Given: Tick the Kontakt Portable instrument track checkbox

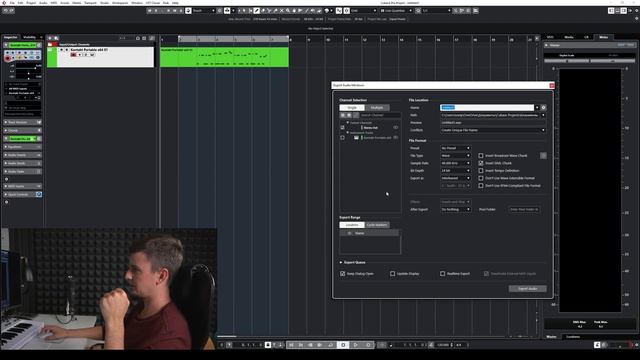Looking at the screenshot, I should point(342,138).
